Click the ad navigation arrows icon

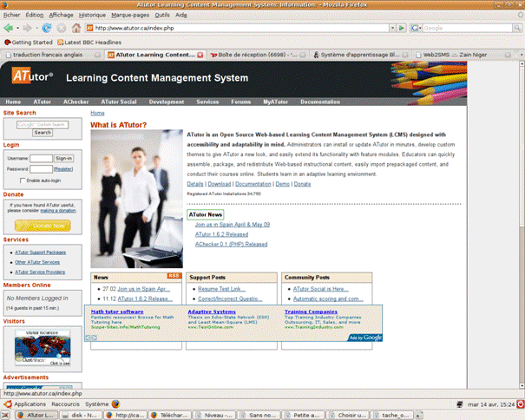90,337
